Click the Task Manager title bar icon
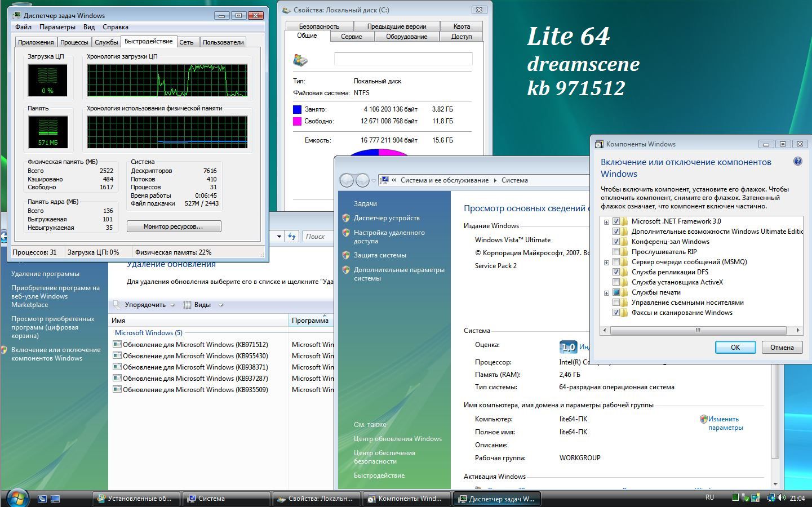This screenshot has height=507, width=812. (17, 15)
